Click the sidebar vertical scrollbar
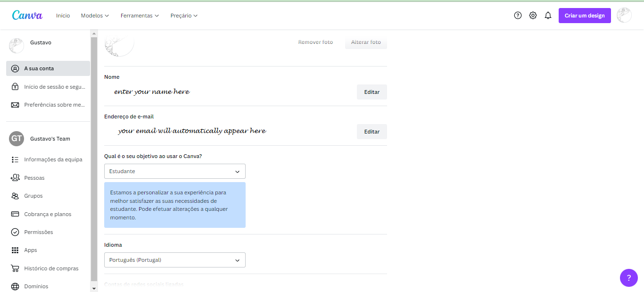 click(x=94, y=160)
